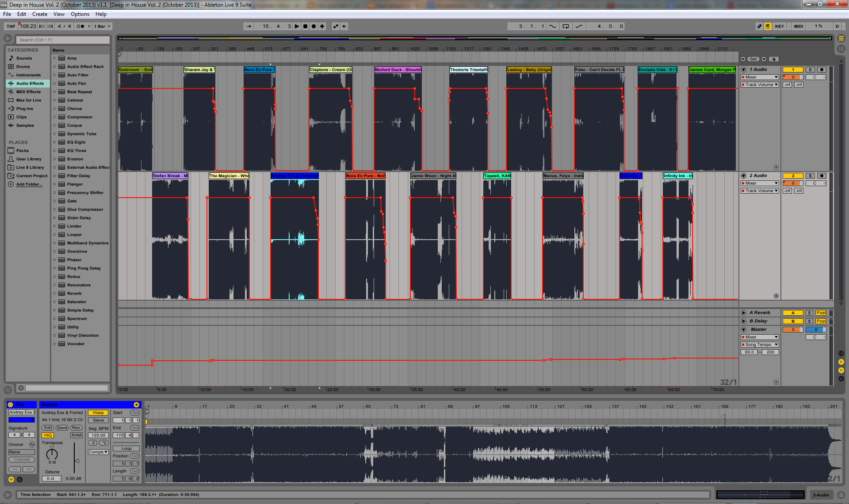This screenshot has width=849, height=504.
Task: Toggle Warp on the sample
Action: click(x=98, y=413)
